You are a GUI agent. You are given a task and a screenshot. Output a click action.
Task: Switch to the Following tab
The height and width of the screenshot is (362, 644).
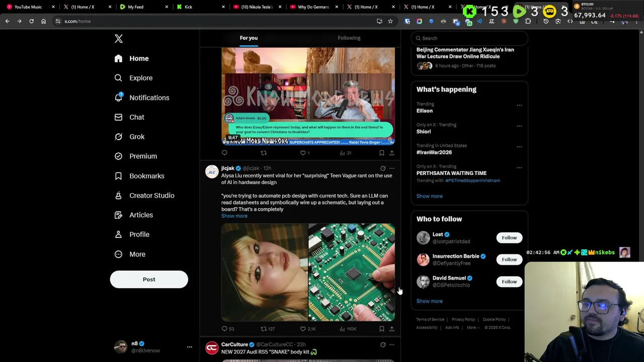[349, 38]
